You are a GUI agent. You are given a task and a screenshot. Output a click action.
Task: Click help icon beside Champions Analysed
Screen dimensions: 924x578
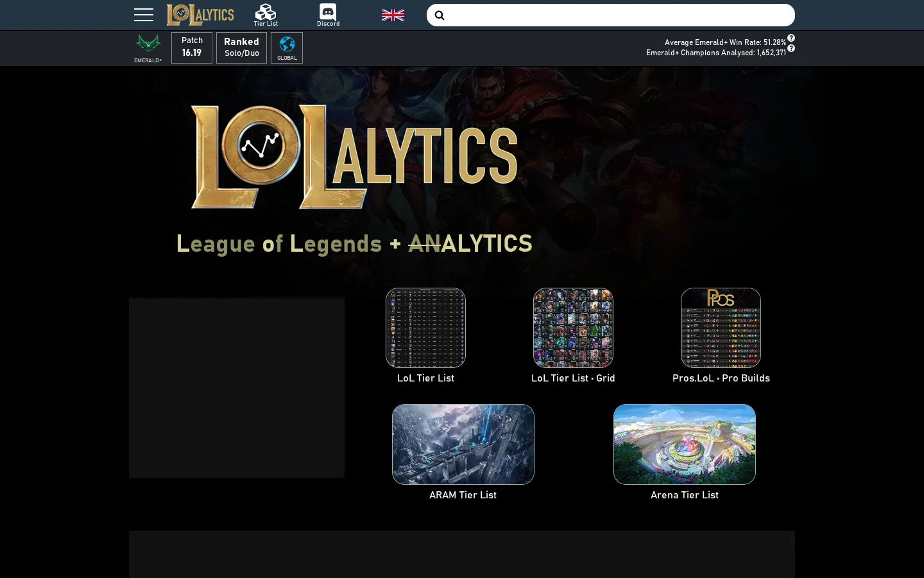[x=791, y=48]
